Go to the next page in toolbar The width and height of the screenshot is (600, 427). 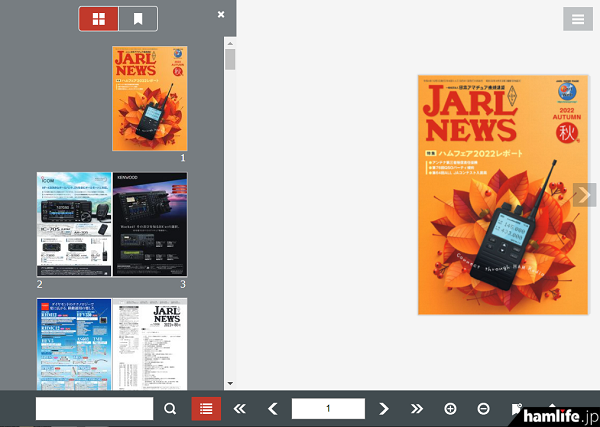(x=384, y=408)
